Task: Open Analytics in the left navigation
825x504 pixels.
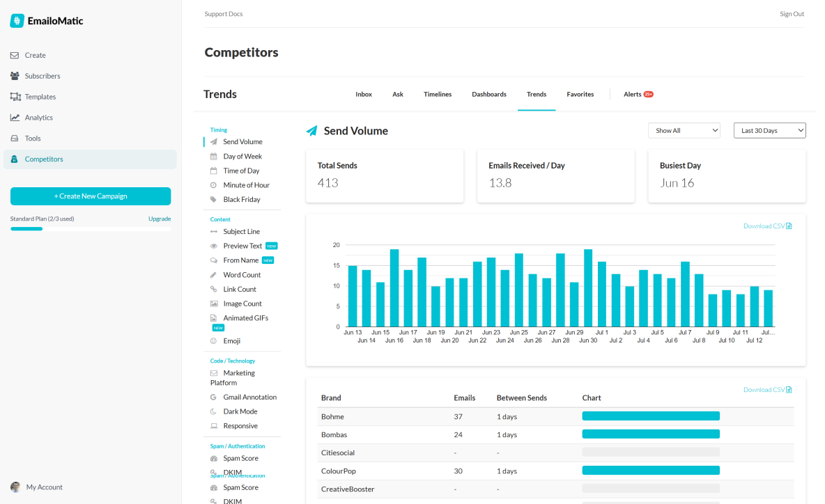Action: (x=39, y=118)
